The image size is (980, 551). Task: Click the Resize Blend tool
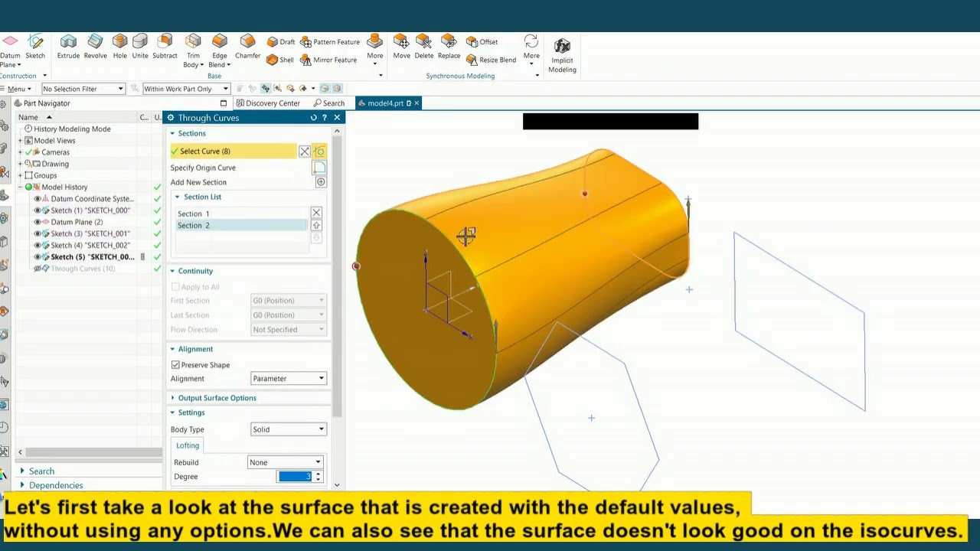pos(491,60)
